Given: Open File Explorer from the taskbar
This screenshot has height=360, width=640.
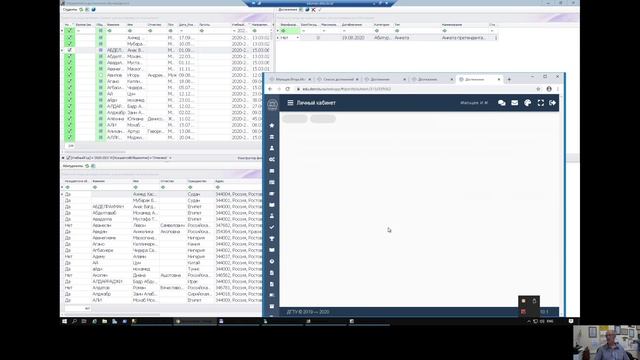Looking at the screenshot, I should coord(104,322).
